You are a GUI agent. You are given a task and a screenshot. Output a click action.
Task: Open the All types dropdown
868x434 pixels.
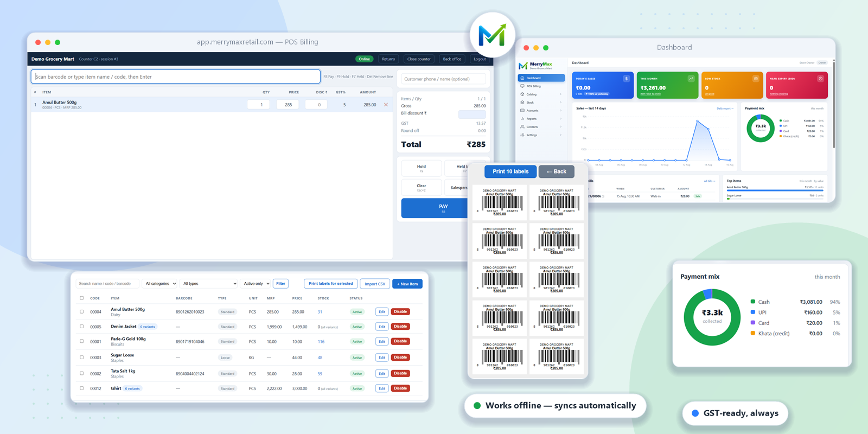[209, 284]
